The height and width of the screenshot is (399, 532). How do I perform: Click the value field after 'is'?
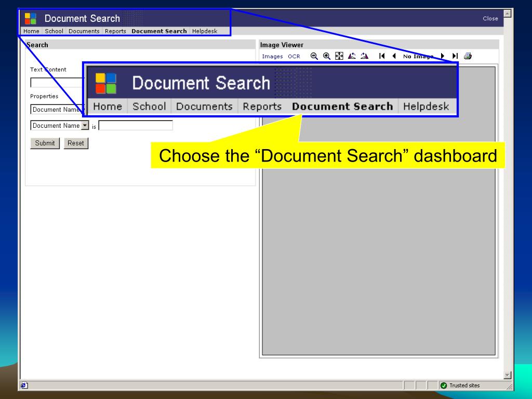[x=136, y=126]
